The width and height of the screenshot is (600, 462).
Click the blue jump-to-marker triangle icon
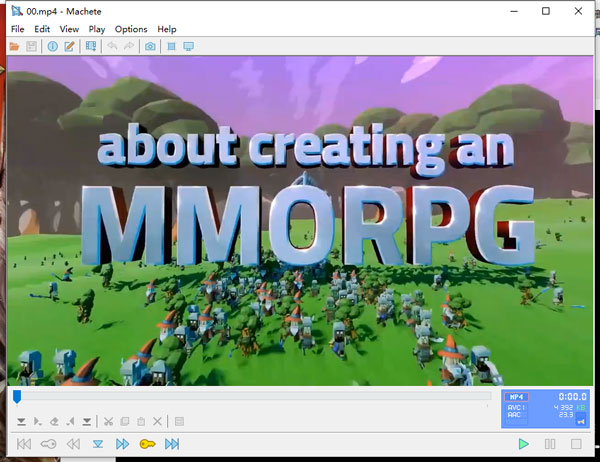pos(98,444)
